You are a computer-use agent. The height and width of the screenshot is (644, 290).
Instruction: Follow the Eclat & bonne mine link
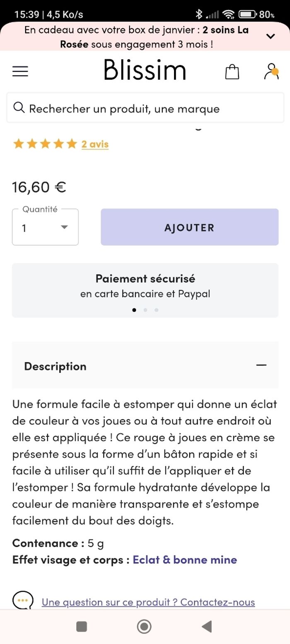click(185, 560)
